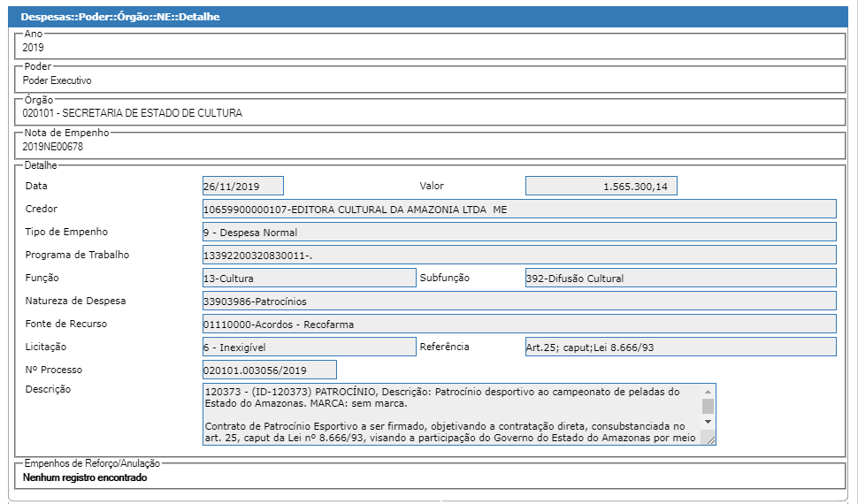This screenshot has width=858, height=504.
Task: Click the Subfunção field showing 392-Difusão Cultural
Action: (681, 278)
